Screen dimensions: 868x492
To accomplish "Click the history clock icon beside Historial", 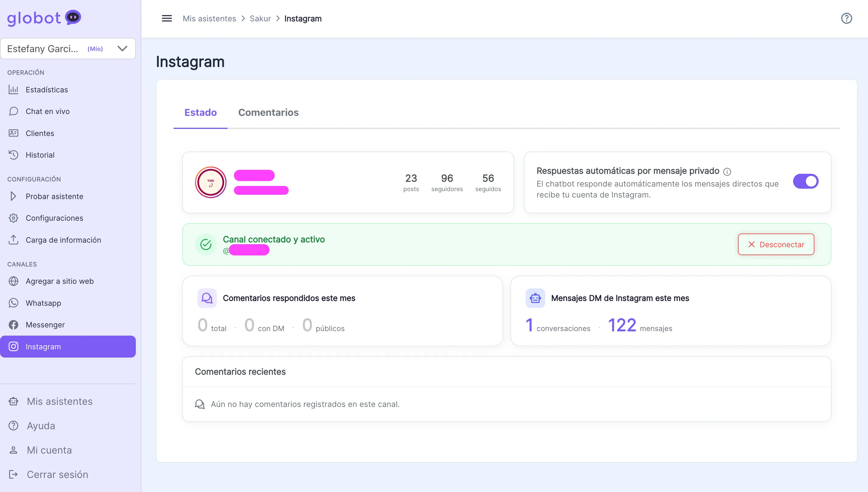I will pyautogui.click(x=13, y=155).
